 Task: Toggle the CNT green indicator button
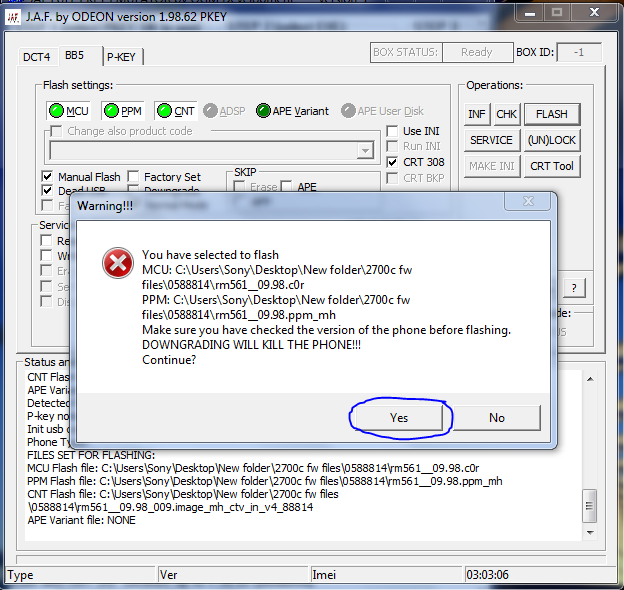pos(176,111)
